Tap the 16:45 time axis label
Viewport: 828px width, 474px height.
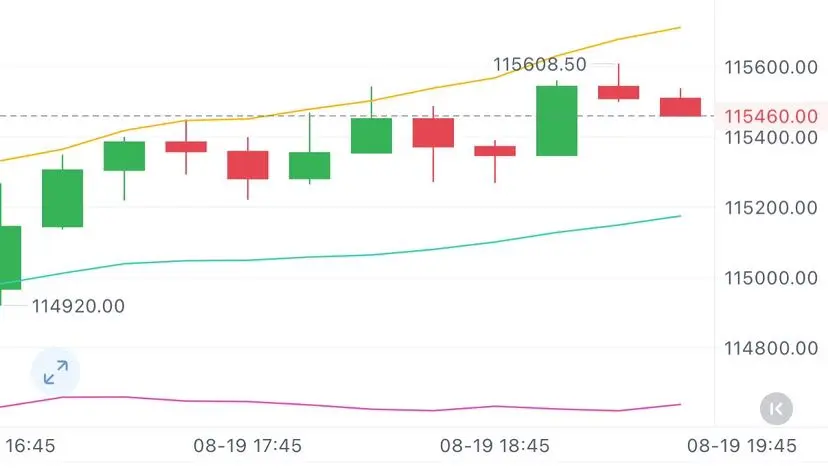pos(30,445)
